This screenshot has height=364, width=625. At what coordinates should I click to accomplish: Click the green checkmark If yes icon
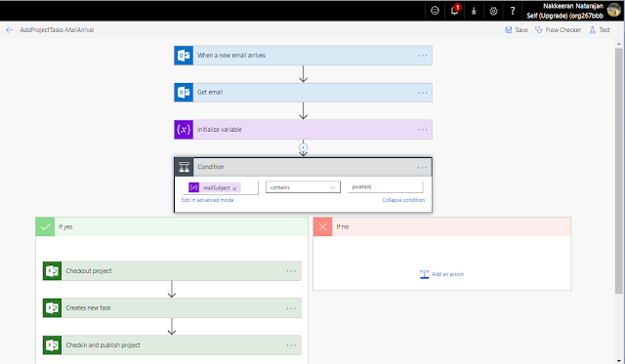pyautogui.click(x=45, y=226)
